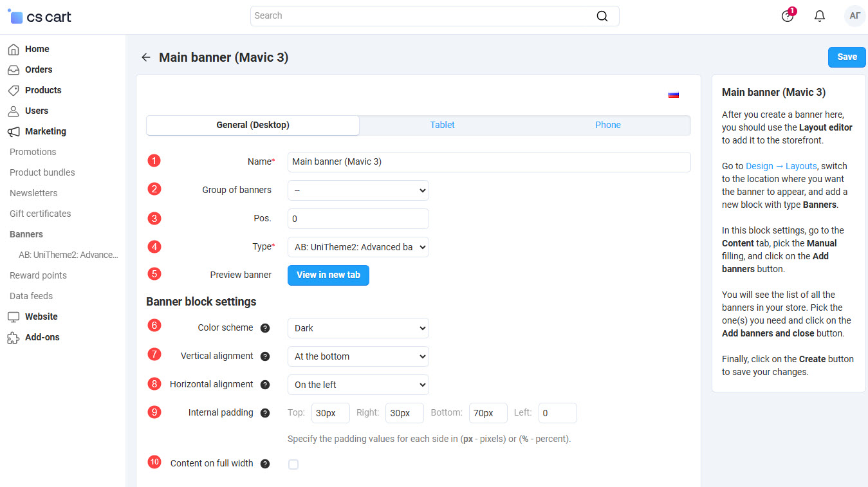Show help tooltip for Vertical alignment
Screen dimensions: 868x487
265,356
